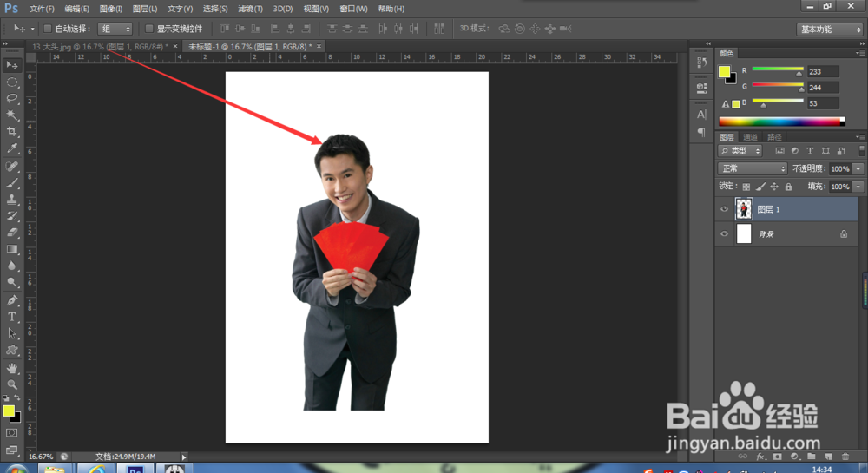Click zoom percentage field 16.67%
Image resolution: width=868 pixels, height=473 pixels.
pos(41,457)
